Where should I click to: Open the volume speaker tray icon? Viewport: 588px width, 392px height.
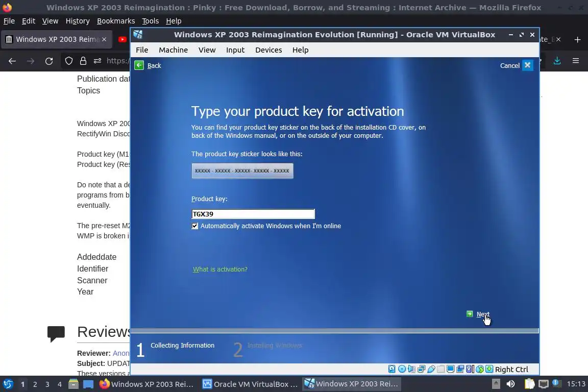[510, 384]
